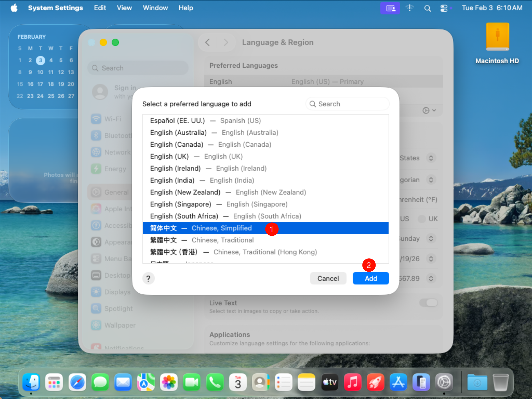The height and width of the screenshot is (399, 532).
Task: Open the Window menu
Action: pyautogui.click(x=155, y=8)
